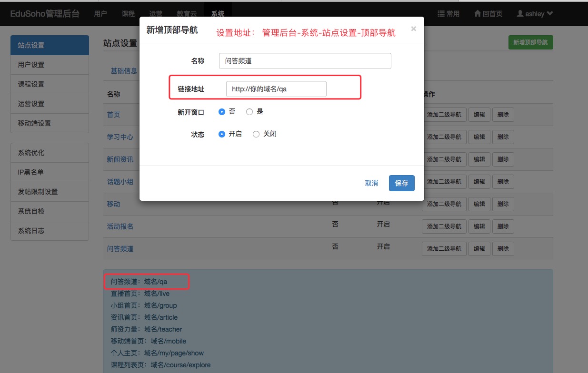This screenshot has height=373, width=588.
Task: Click 取消 to cancel the dialog
Action: click(371, 183)
